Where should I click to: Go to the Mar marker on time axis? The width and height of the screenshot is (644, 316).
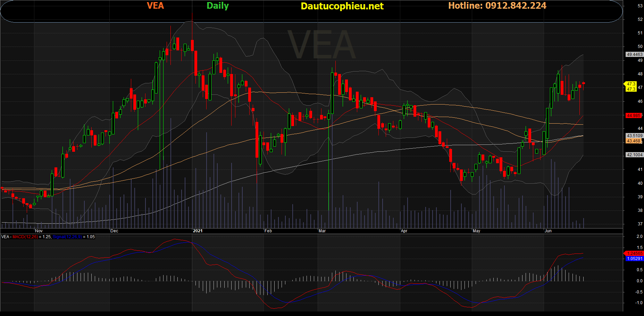pos(322,231)
